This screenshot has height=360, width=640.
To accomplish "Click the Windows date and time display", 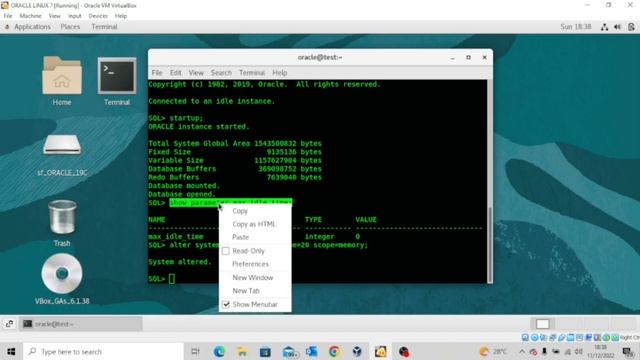I will tap(600, 351).
